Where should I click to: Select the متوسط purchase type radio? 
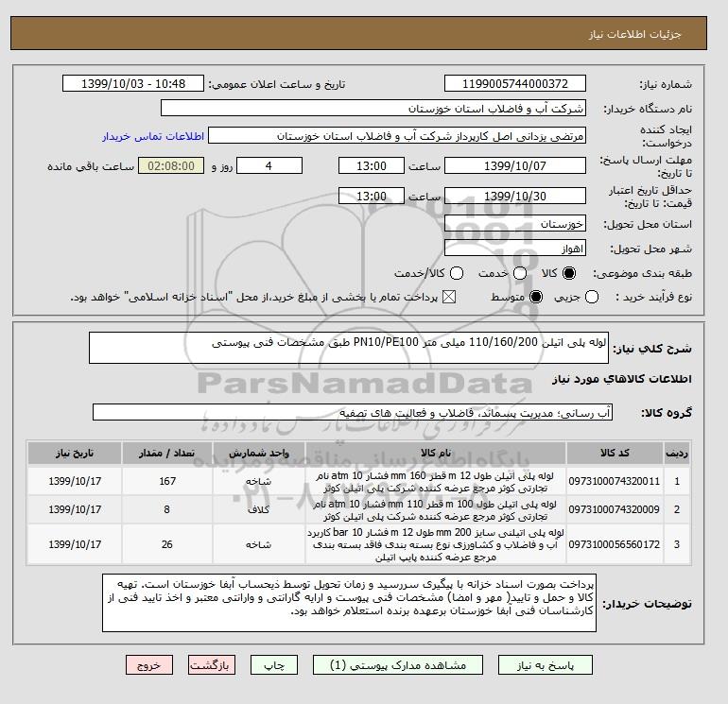point(536,297)
